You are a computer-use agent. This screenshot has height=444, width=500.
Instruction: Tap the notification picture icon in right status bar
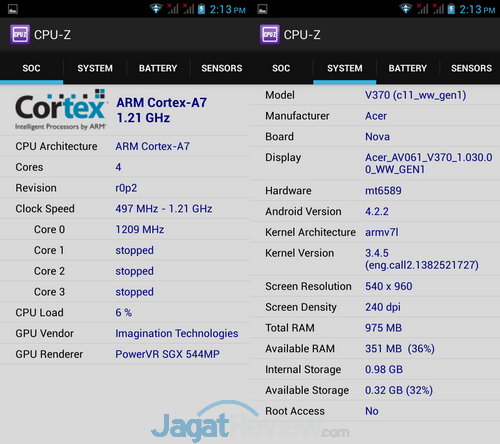(x=262, y=9)
